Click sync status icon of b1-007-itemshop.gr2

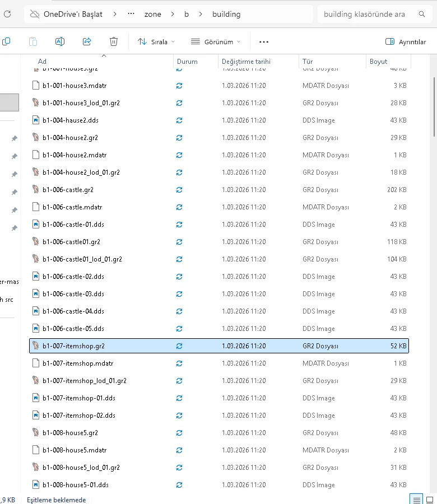[179, 346]
